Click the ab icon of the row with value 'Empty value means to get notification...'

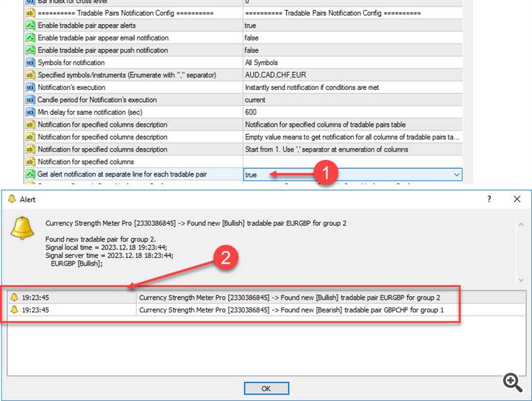click(31, 137)
